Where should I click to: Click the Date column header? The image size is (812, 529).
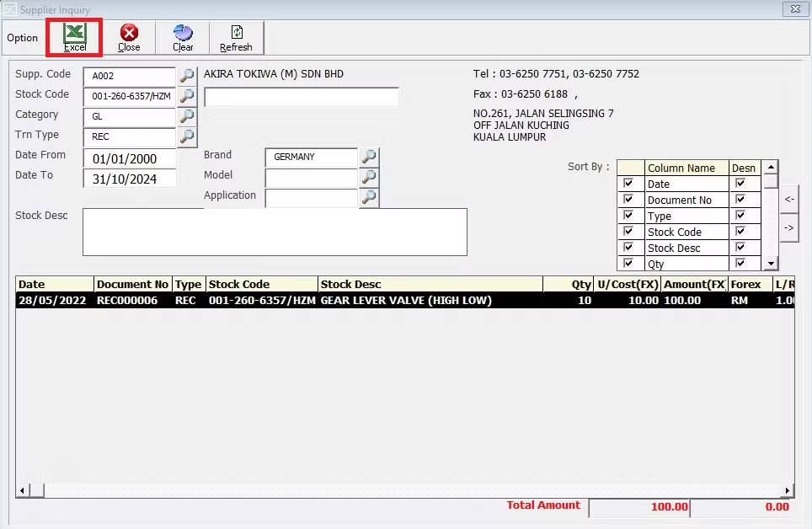[x=55, y=284]
